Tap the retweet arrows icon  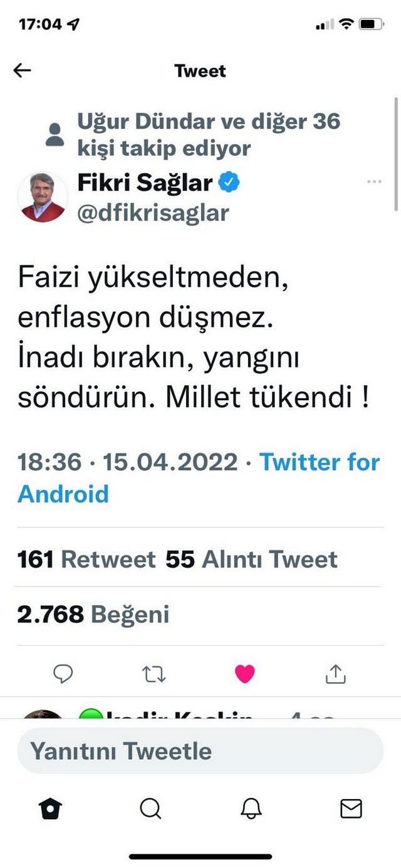tap(154, 674)
